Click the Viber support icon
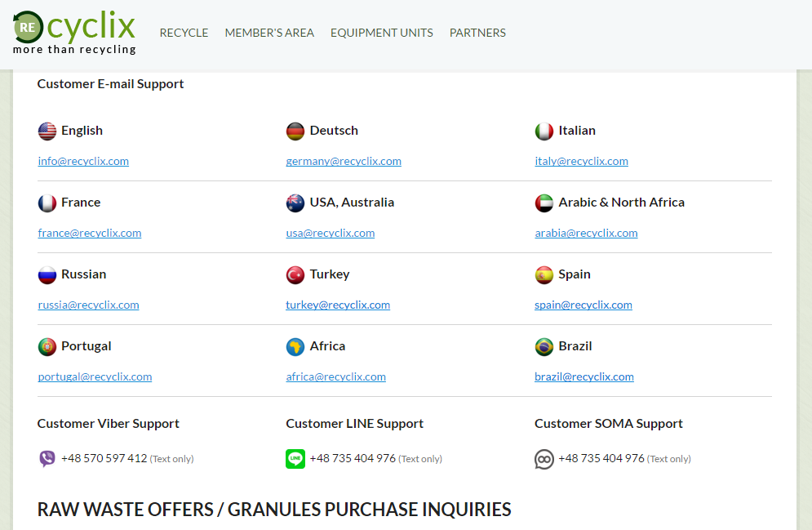 click(x=47, y=459)
